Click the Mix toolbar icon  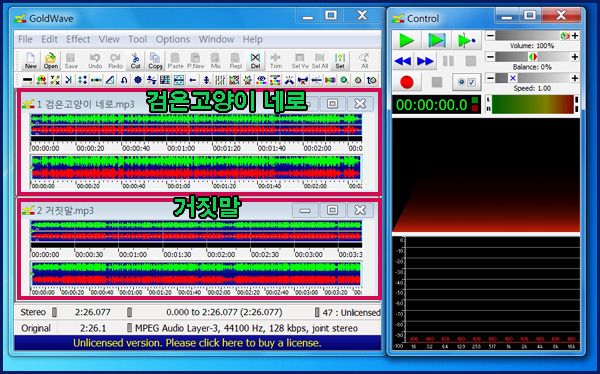pos(216,60)
